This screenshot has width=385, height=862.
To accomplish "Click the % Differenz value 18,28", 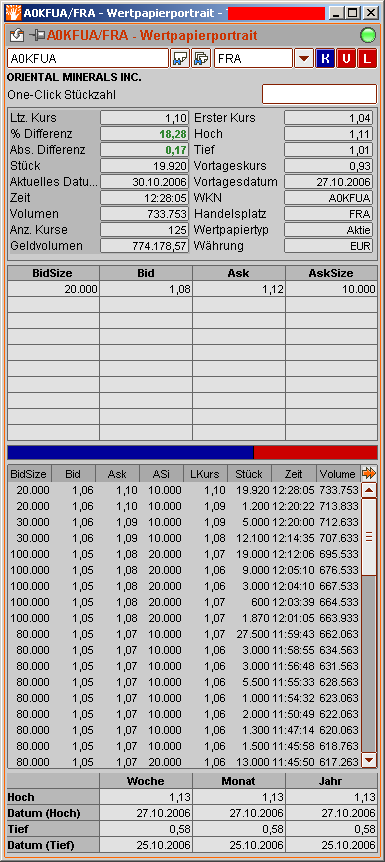I will tap(145, 134).
